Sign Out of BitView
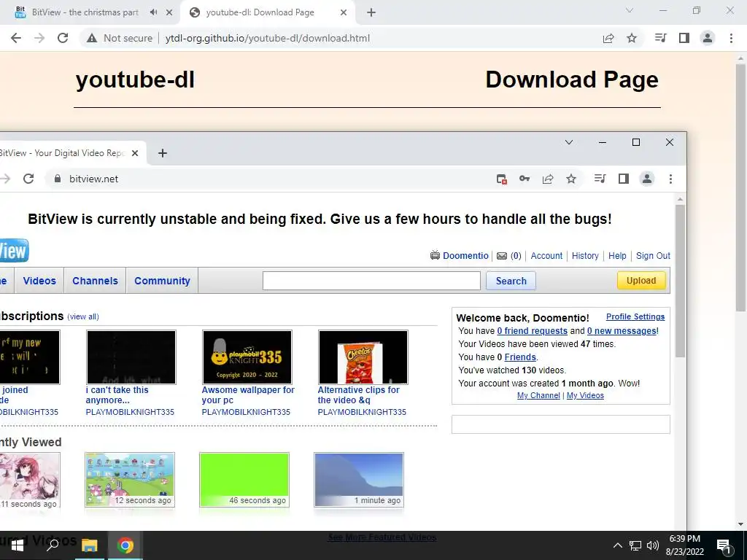The image size is (747, 560). pyautogui.click(x=653, y=256)
